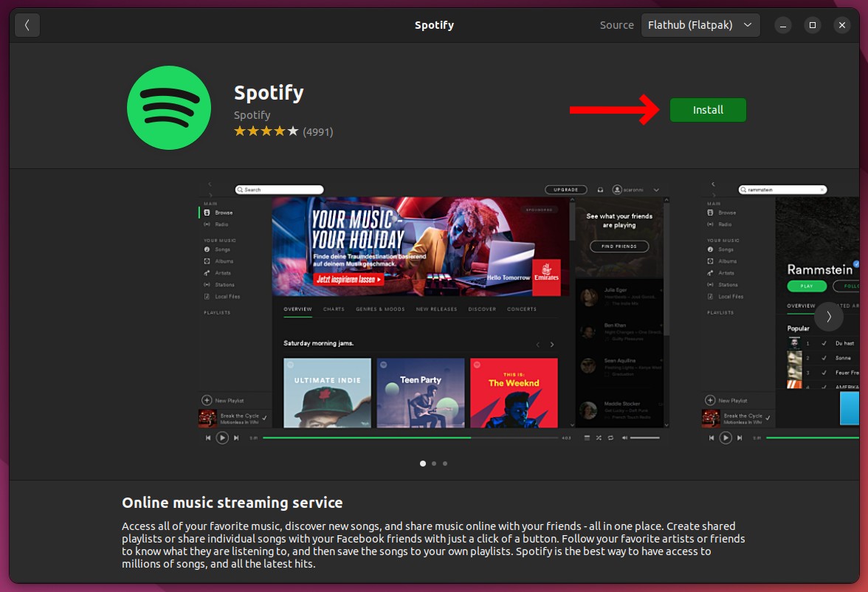Toggle the shuffle icon in the first screenshot

pyautogui.click(x=599, y=438)
